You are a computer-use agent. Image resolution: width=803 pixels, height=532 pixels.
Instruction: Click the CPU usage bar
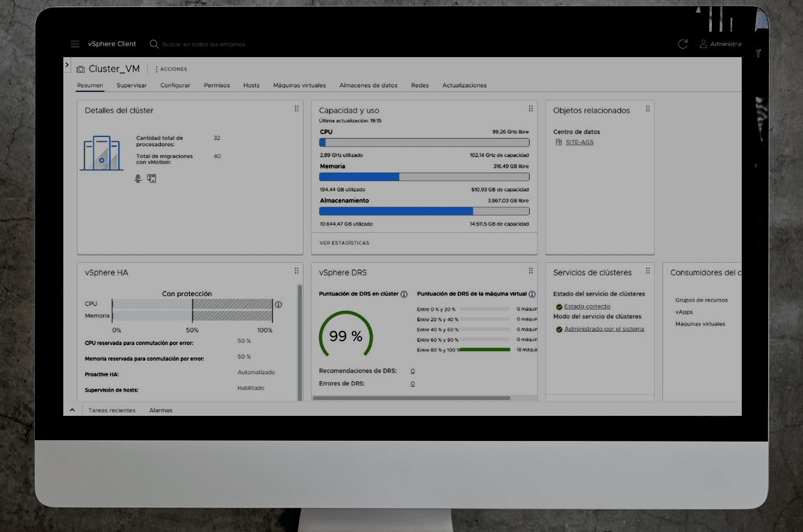pyautogui.click(x=424, y=143)
